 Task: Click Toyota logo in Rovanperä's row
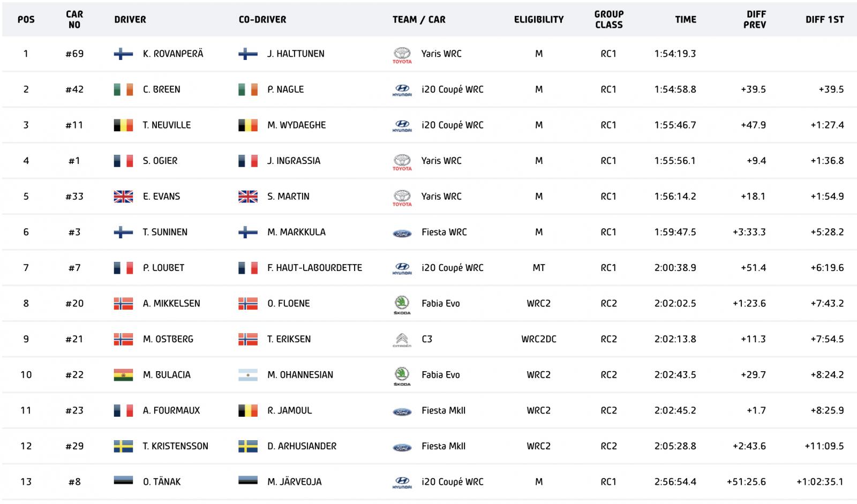click(402, 55)
